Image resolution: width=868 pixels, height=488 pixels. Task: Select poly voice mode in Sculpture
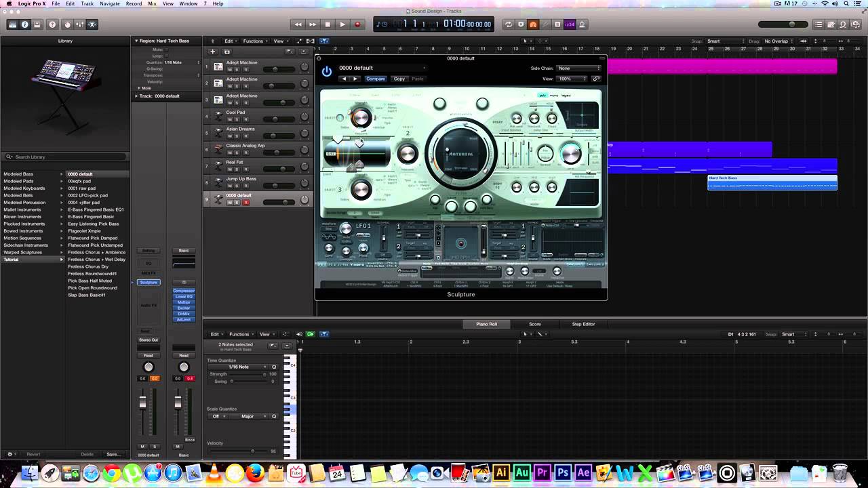tap(542, 96)
